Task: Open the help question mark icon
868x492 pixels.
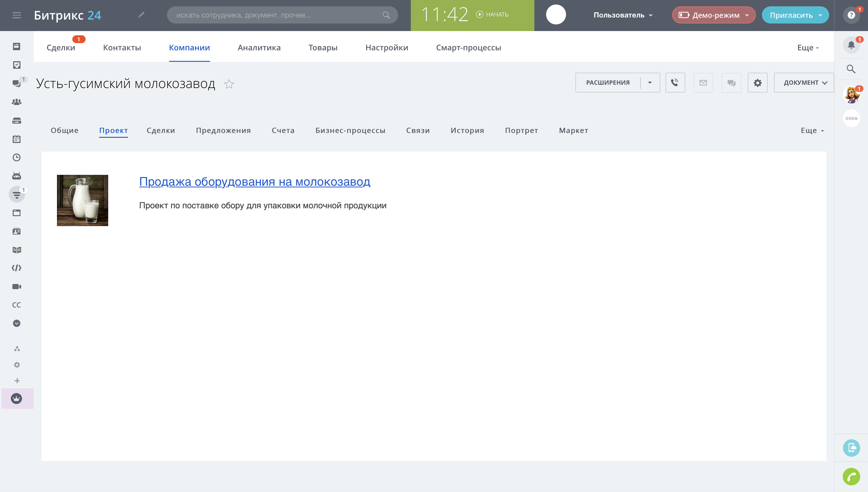Action: point(851,15)
